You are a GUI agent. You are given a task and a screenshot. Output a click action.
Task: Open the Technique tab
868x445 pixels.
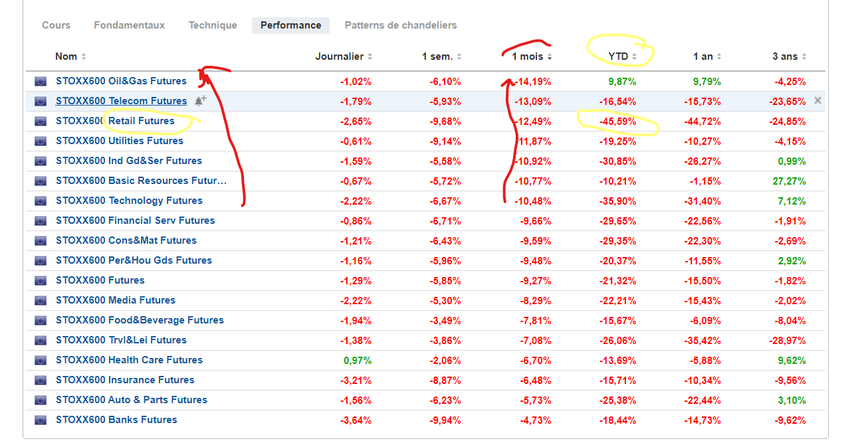click(x=213, y=25)
